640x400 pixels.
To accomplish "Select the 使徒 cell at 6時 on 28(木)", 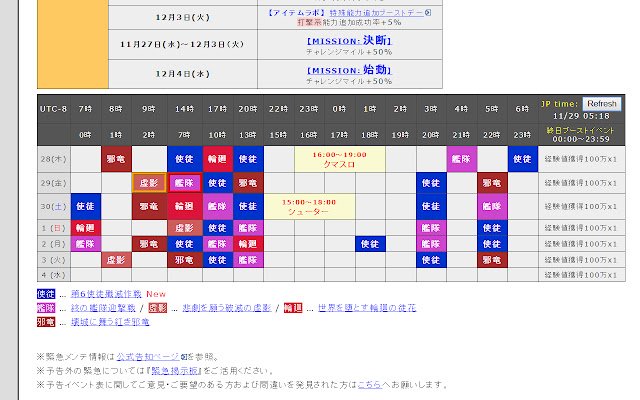I will pyautogui.click(x=523, y=159).
